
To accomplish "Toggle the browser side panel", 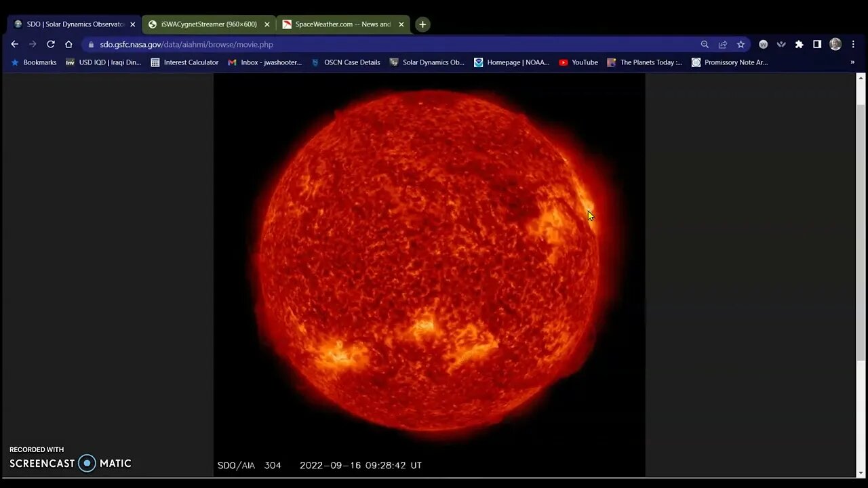I will [x=817, y=44].
